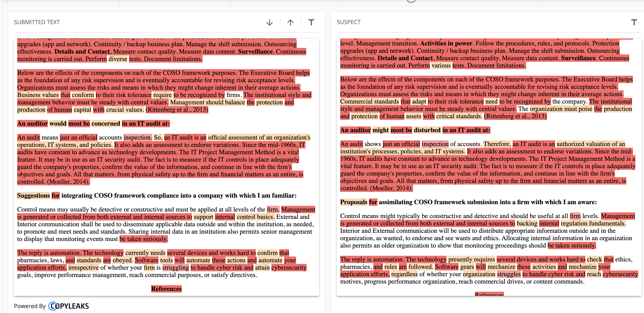Click the SUSPECT panel heading
644x313 pixels.
point(348,22)
